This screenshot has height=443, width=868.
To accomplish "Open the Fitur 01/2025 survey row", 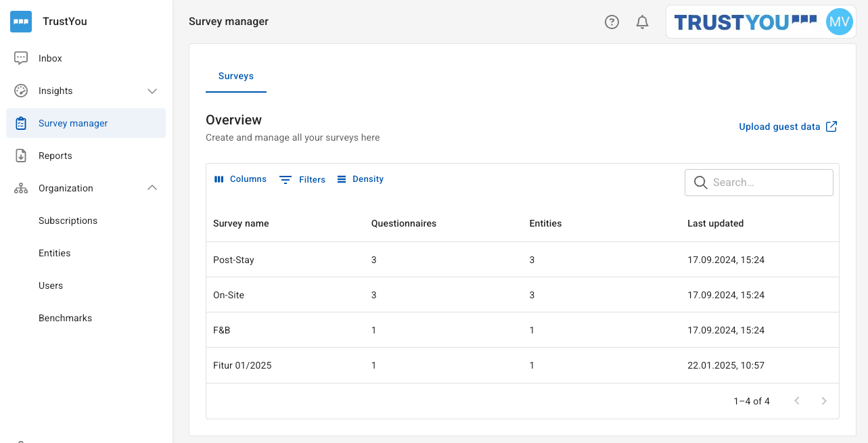I will 522,365.
